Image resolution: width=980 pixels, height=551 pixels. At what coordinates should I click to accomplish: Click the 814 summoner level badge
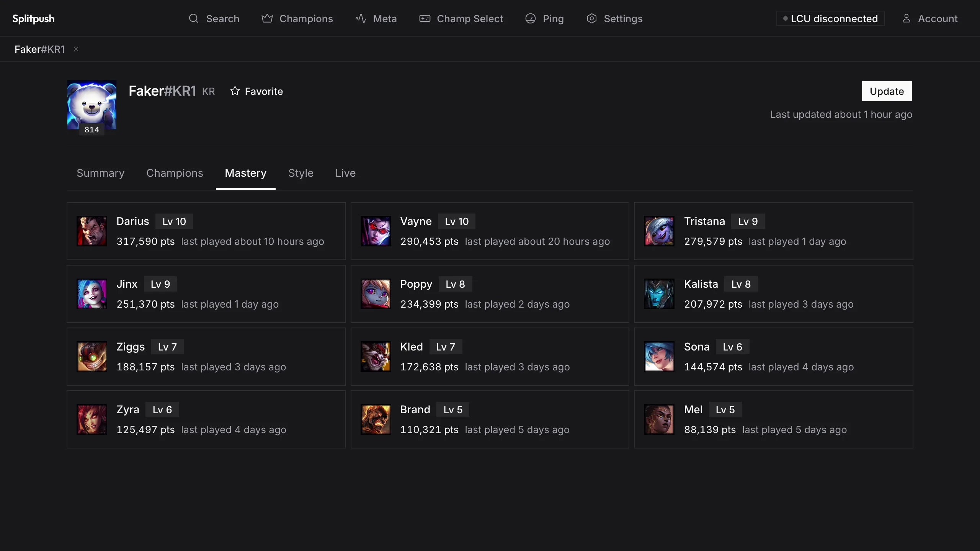[92, 130]
